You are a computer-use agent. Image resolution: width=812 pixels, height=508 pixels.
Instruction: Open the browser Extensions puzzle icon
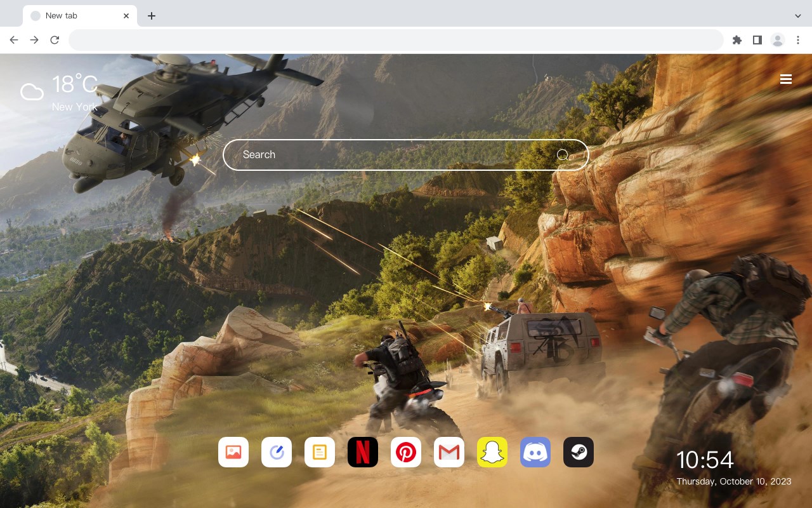pyautogui.click(x=737, y=40)
